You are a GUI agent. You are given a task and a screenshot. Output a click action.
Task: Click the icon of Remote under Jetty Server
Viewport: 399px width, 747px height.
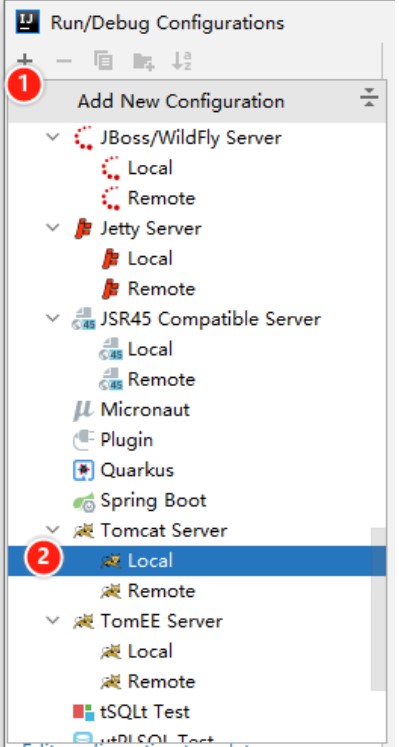click(111, 289)
